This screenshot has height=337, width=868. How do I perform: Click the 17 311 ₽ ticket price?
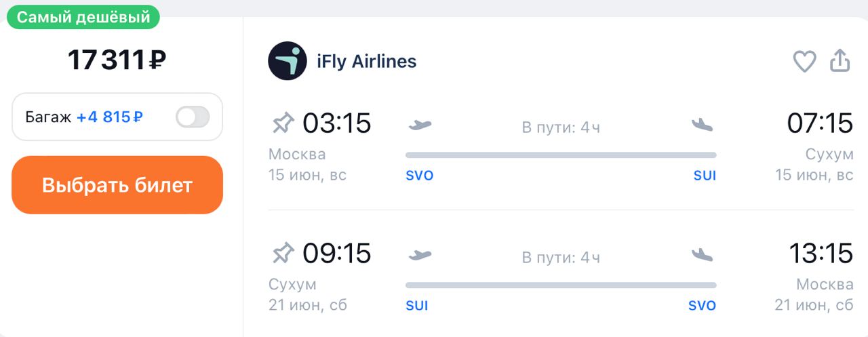click(x=117, y=60)
